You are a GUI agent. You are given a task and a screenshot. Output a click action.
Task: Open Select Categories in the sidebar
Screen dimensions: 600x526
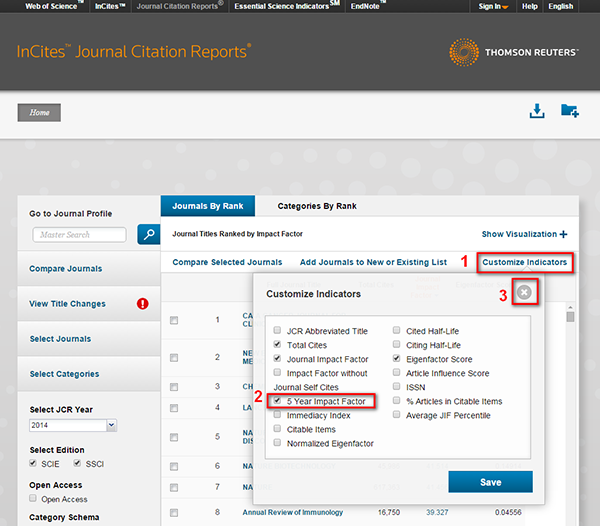click(x=64, y=374)
